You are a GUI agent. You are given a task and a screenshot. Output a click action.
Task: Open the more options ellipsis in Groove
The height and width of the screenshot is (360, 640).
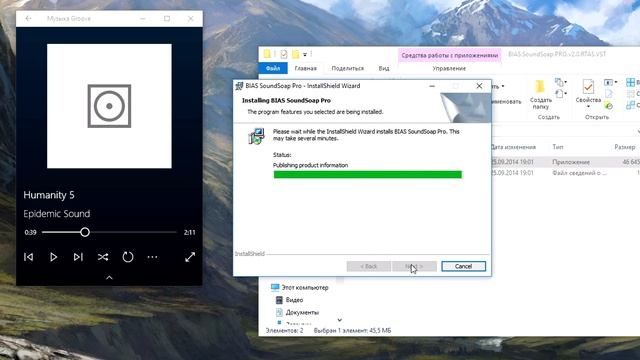click(152, 257)
